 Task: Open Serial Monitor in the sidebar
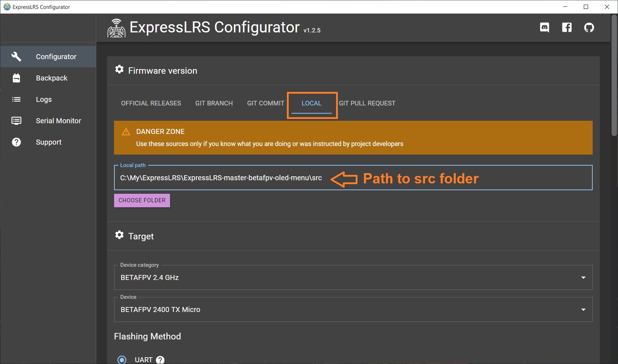point(48,121)
